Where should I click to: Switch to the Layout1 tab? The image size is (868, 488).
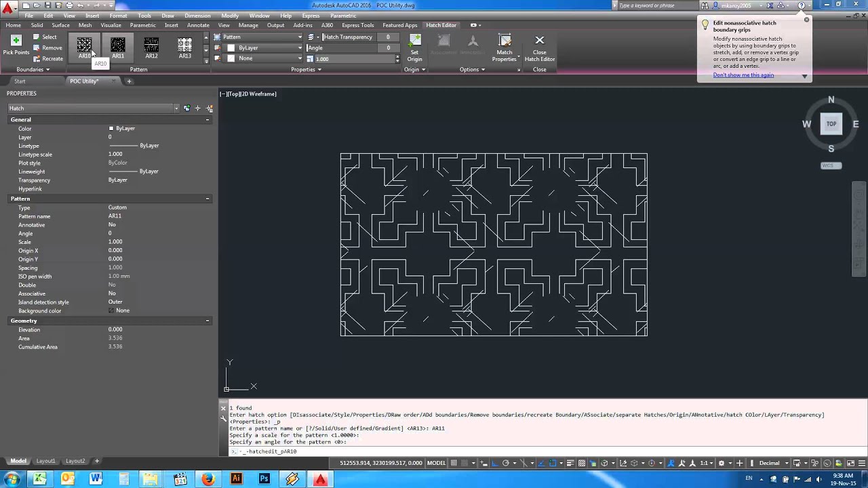45,461
